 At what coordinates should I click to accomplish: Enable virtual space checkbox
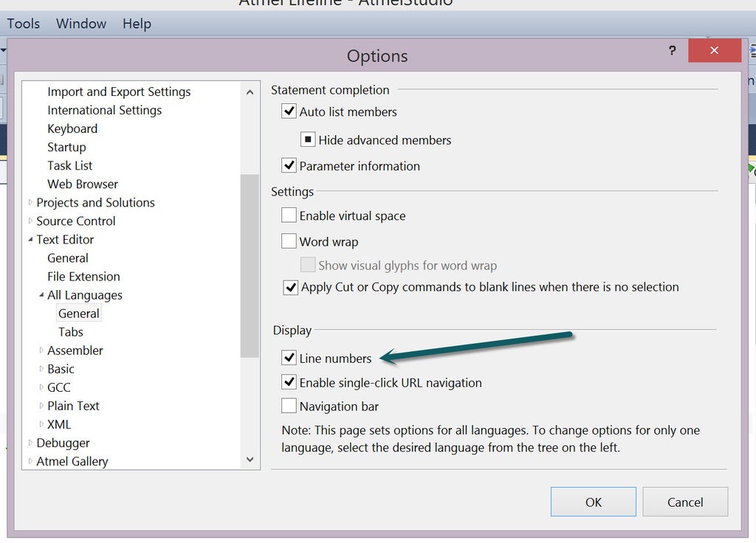point(289,215)
